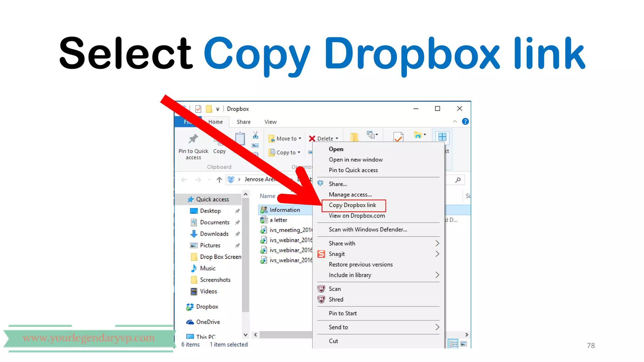Screen dimensions: 644x362
Task: Open Quick Access Toolbar customize dropdown
Action: (218, 109)
